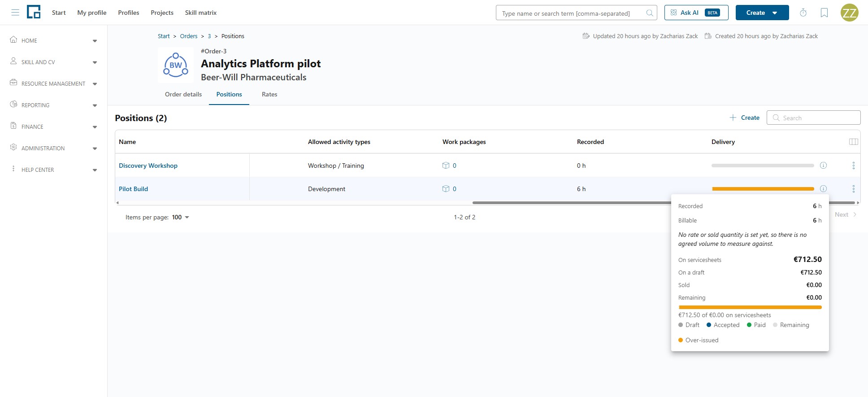The height and width of the screenshot is (397, 868).
Task: Open the Items per page dropdown
Action: (x=181, y=217)
